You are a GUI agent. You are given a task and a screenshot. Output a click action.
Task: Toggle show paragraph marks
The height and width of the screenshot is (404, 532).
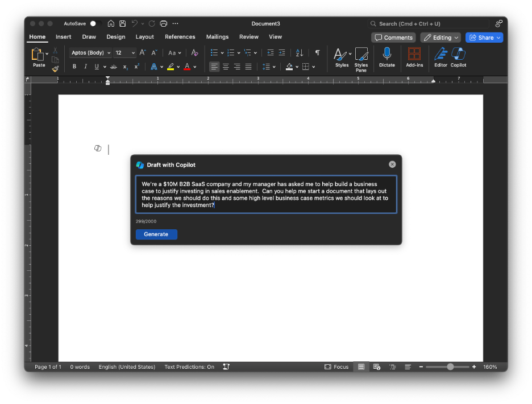tap(318, 53)
